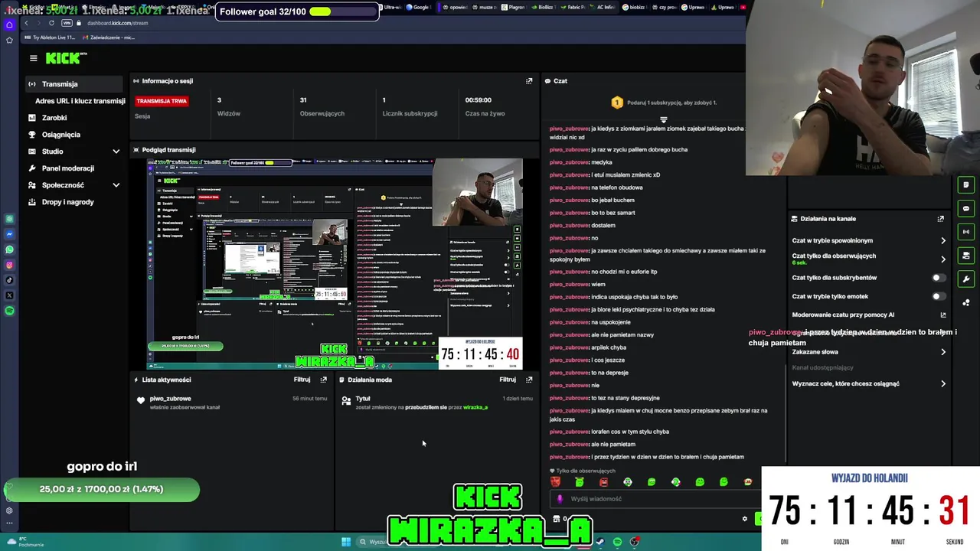Open Adres URL i klucz transmisji
Viewport: 980px width, 551px height.
coord(80,101)
